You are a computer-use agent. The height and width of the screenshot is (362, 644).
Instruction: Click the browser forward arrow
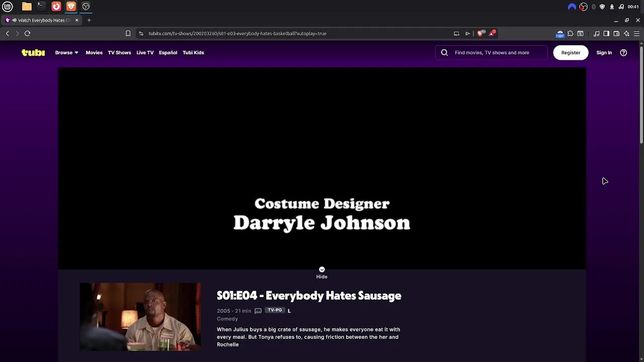[17, 33]
